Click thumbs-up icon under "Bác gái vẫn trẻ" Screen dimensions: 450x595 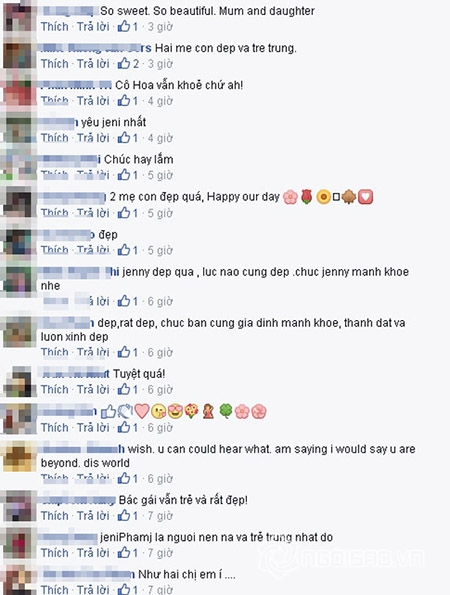point(124,515)
